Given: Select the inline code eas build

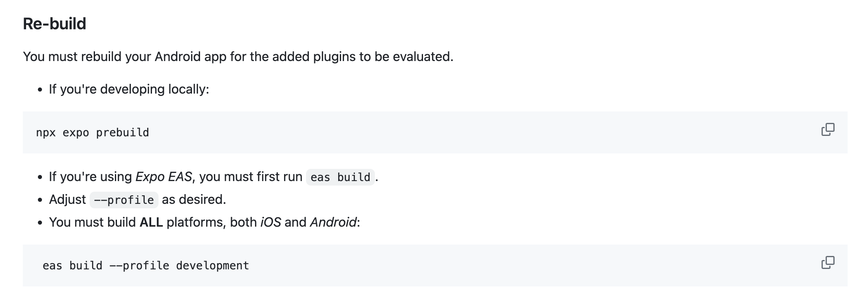Looking at the screenshot, I should point(340,177).
